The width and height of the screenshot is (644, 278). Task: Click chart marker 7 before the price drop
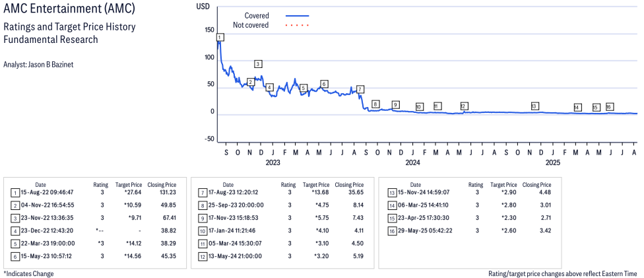coord(360,89)
